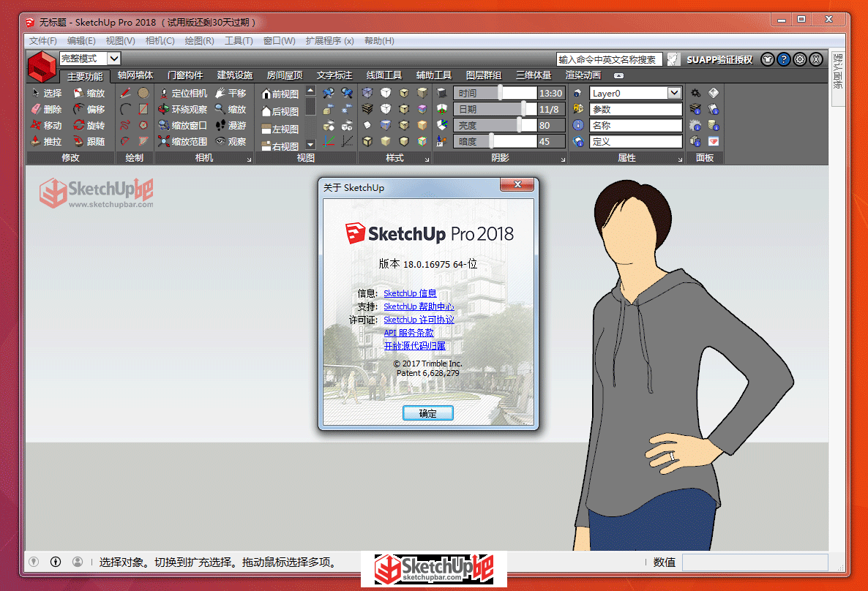Start the 漫游 walk tool
The width and height of the screenshot is (868, 591).
(x=231, y=125)
